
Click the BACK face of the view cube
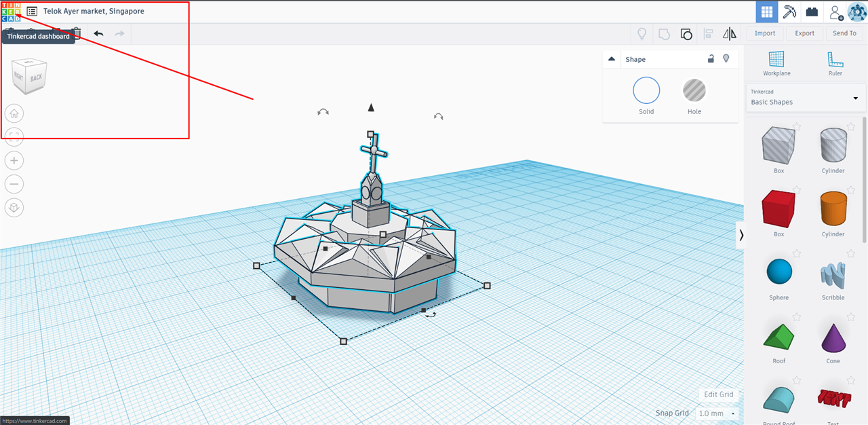pyautogui.click(x=36, y=77)
